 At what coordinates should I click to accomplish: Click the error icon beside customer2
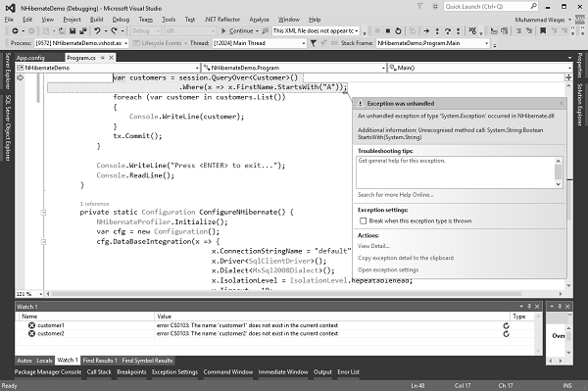click(32, 333)
